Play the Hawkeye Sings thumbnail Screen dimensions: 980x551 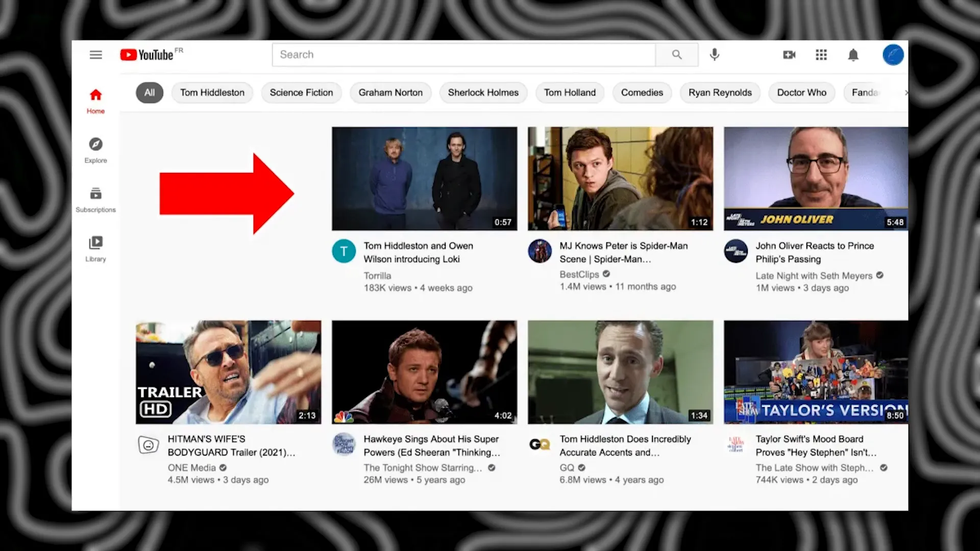pyautogui.click(x=424, y=372)
